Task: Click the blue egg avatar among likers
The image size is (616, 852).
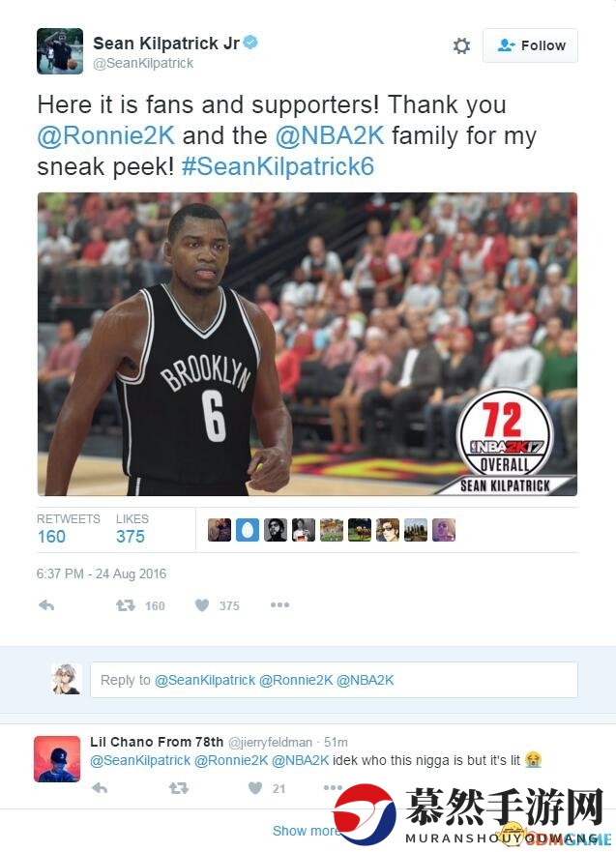Action: coord(248,530)
